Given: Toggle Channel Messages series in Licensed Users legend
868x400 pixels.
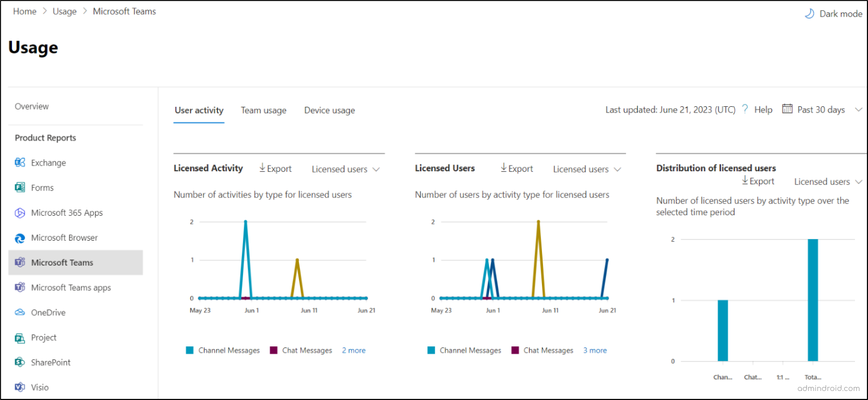Looking at the screenshot, I should pos(470,350).
